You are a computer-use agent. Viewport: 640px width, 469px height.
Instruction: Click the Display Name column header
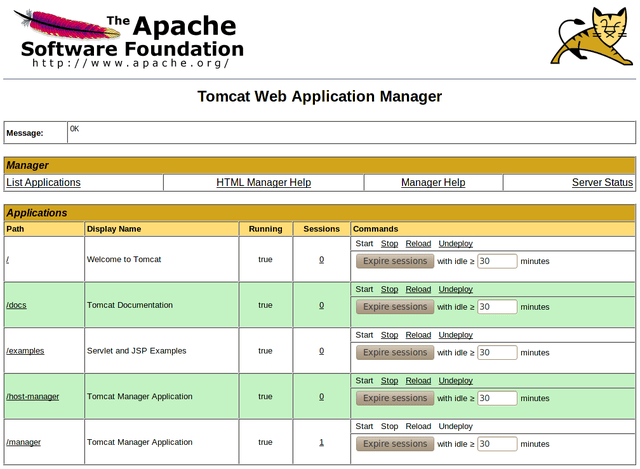[114, 229]
